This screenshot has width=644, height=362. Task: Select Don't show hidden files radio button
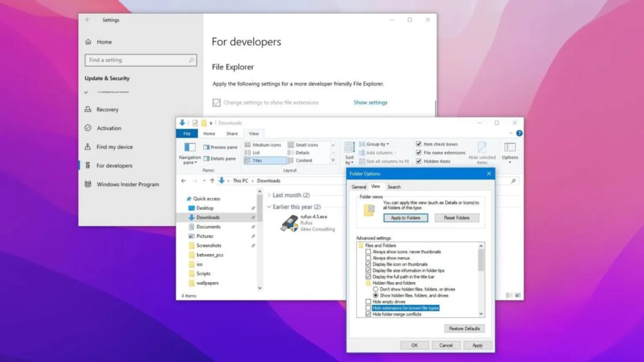point(376,288)
